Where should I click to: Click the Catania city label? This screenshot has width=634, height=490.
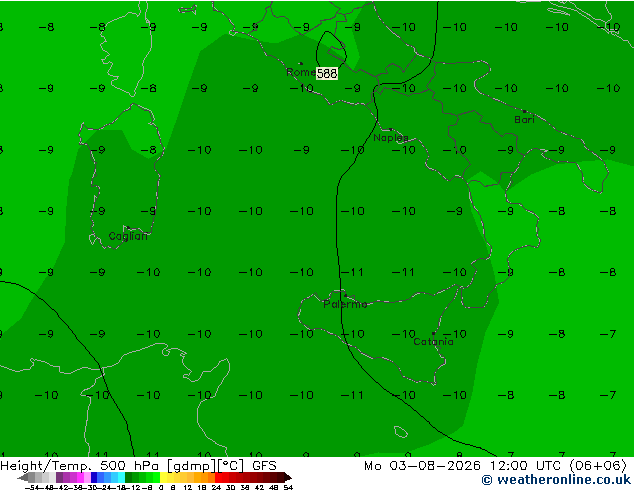click(433, 342)
